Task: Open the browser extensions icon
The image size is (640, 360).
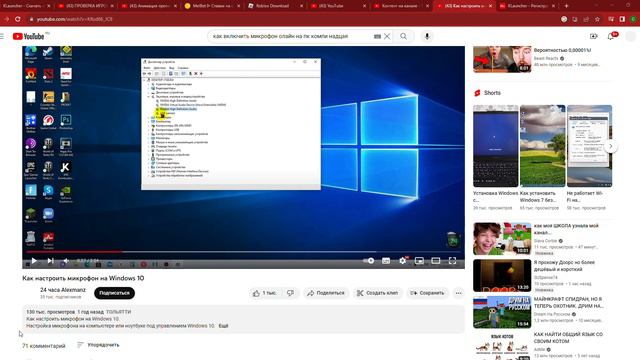Action: (x=611, y=19)
